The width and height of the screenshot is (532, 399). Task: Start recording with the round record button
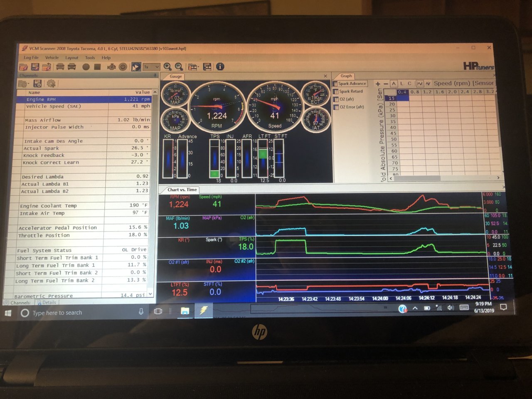click(86, 66)
